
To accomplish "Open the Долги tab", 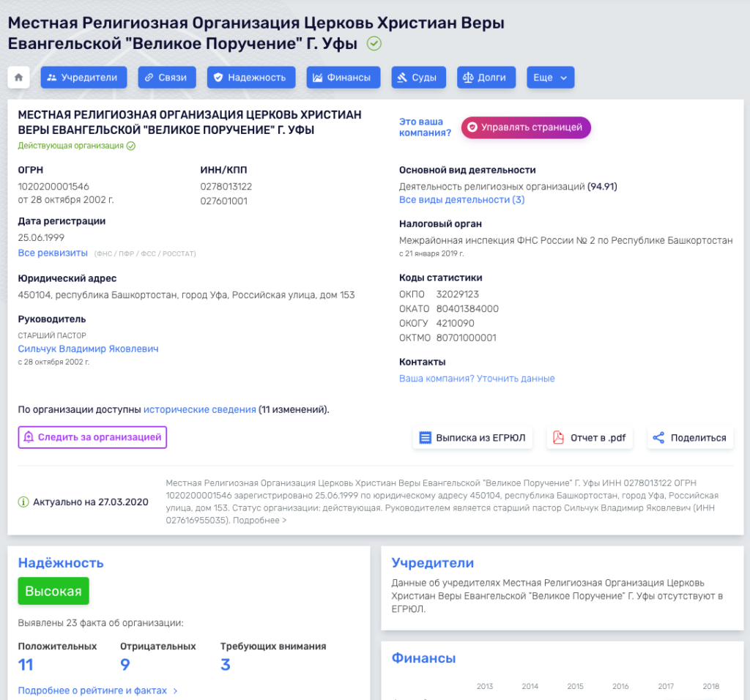I will point(486,78).
